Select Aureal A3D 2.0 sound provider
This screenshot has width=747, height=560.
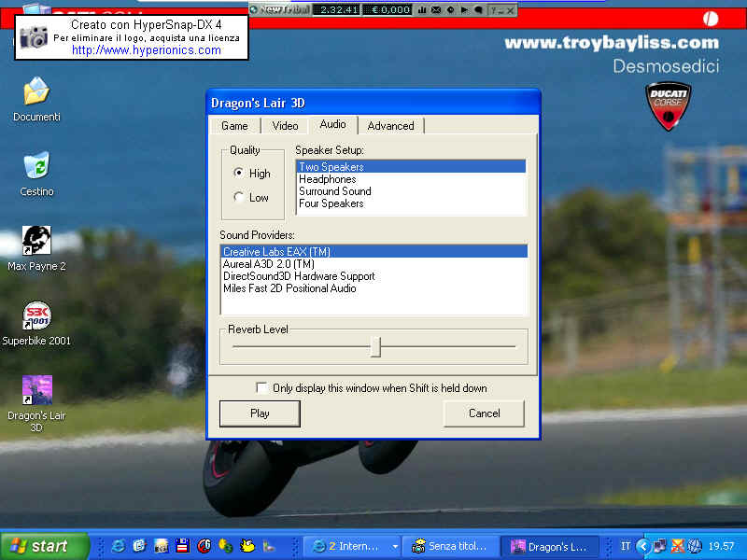click(374, 264)
